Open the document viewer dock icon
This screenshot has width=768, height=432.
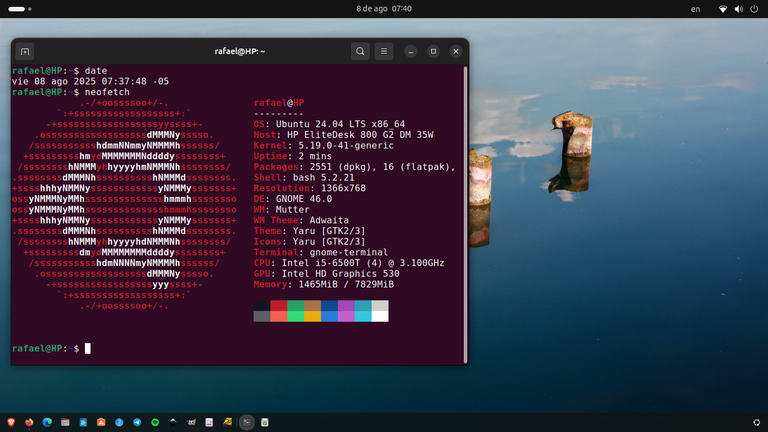[209, 422]
